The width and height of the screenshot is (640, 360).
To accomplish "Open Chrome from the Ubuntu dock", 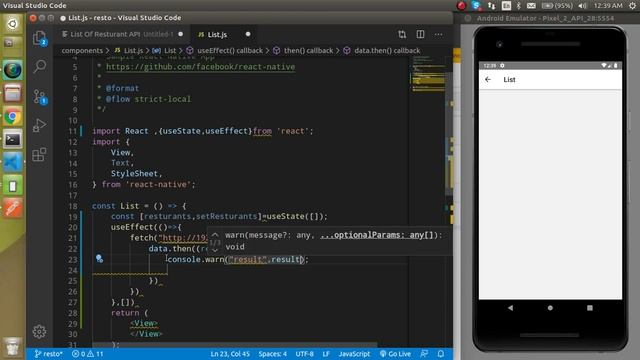I will [x=13, y=117].
